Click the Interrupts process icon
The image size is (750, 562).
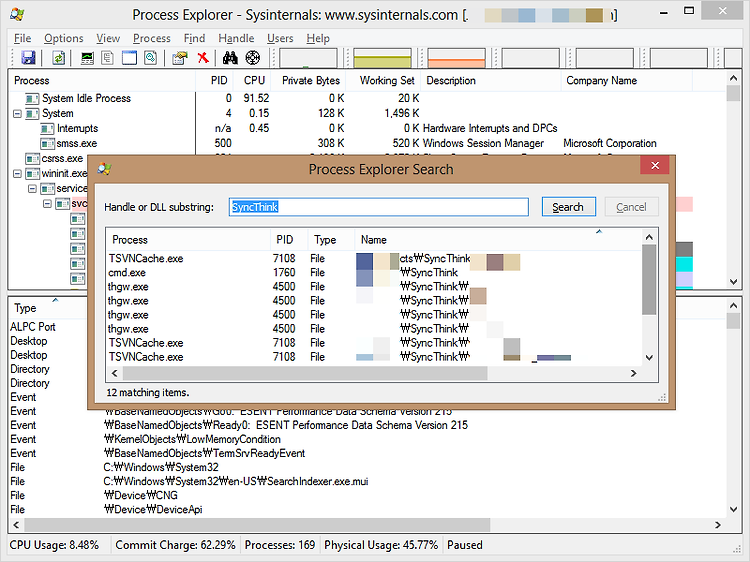pos(47,129)
